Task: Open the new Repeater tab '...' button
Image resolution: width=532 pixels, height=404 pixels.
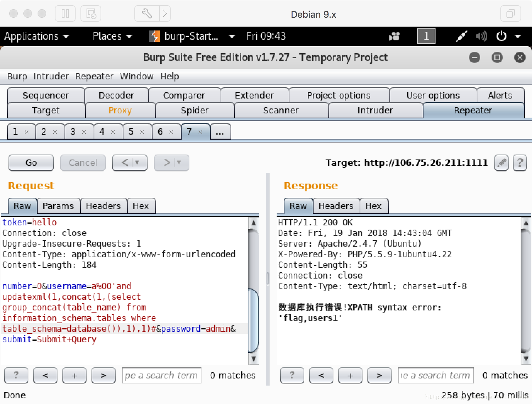Action: (220, 131)
